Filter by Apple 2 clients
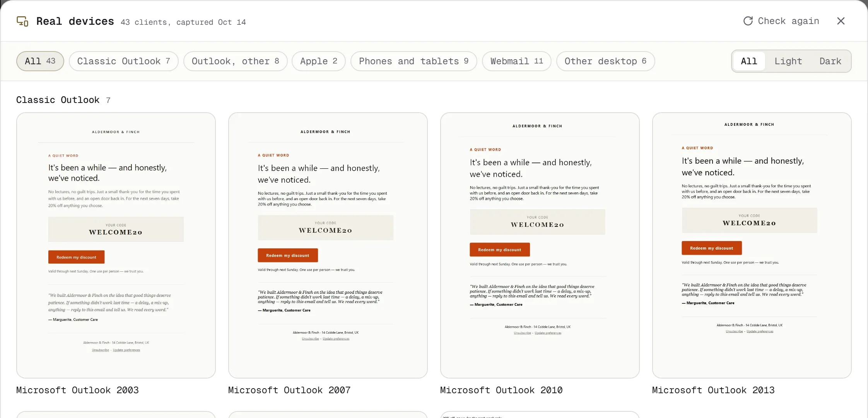The image size is (868, 418). click(319, 61)
